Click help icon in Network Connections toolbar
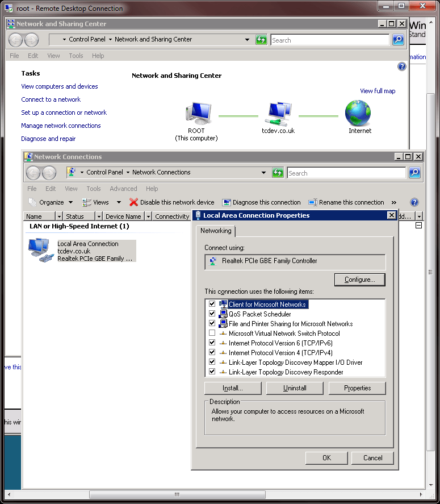The height and width of the screenshot is (504, 440). [x=414, y=202]
